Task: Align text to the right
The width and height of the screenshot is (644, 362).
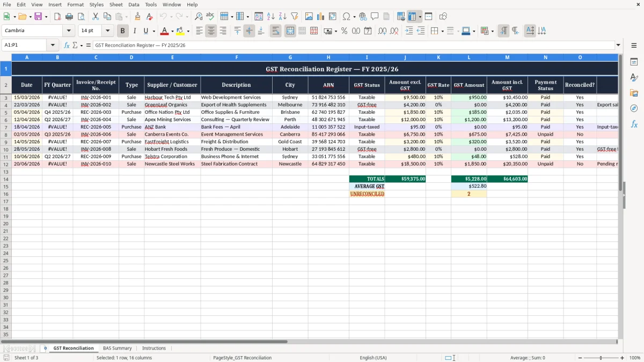Action: [223, 31]
